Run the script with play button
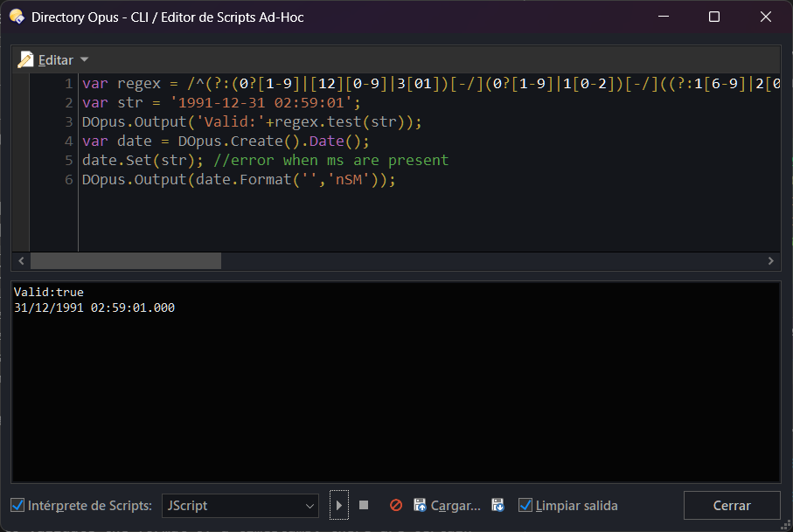793x532 pixels. [339, 505]
